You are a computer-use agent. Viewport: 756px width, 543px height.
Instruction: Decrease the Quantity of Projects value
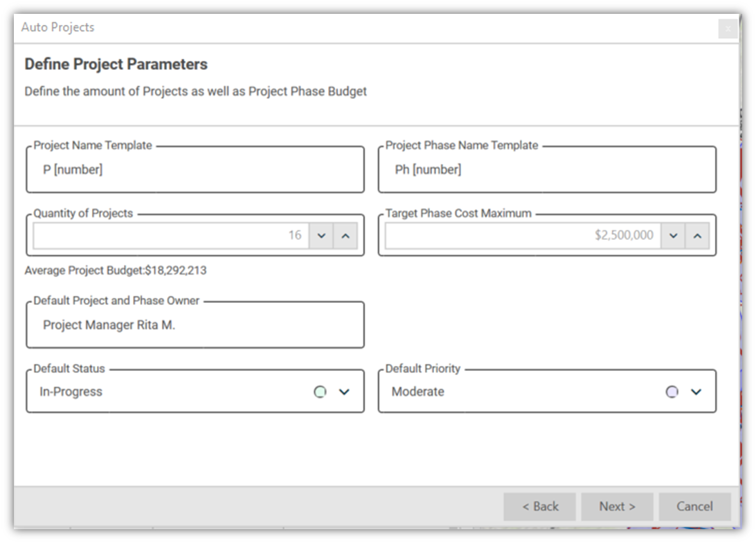point(321,235)
